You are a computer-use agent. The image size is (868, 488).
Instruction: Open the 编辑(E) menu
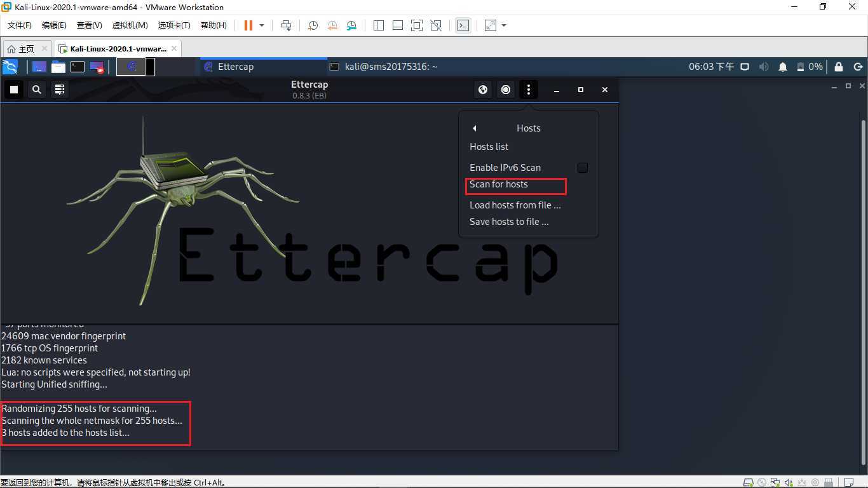point(54,25)
